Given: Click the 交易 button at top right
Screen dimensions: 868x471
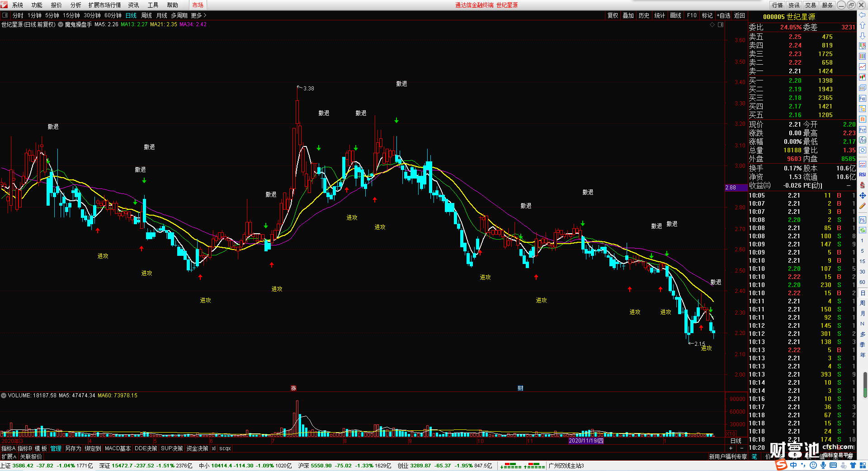Looking at the screenshot, I should (x=811, y=5).
